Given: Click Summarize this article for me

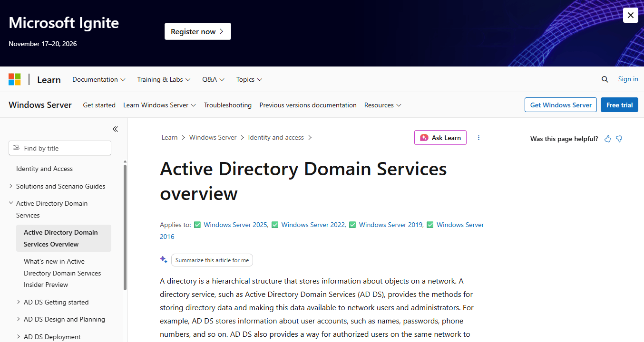Looking at the screenshot, I should (212, 260).
